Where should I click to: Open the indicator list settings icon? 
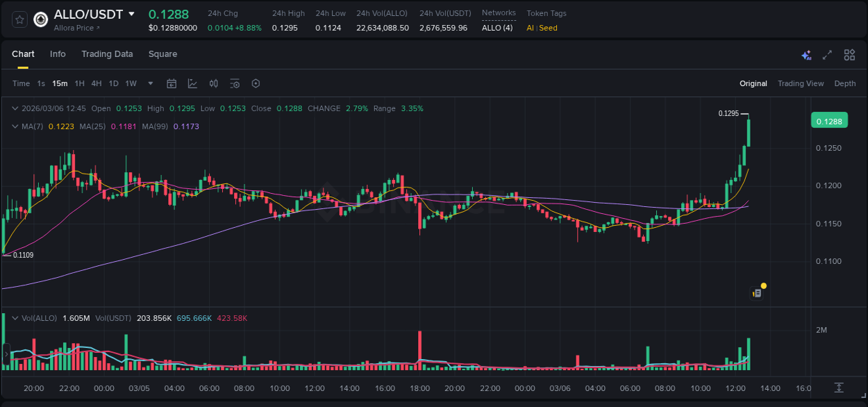[x=235, y=83]
